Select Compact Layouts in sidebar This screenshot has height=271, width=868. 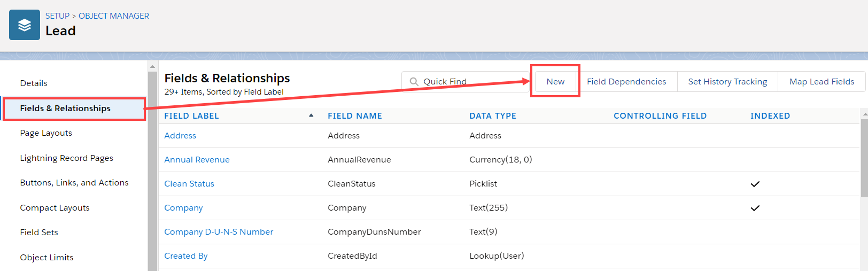point(55,208)
